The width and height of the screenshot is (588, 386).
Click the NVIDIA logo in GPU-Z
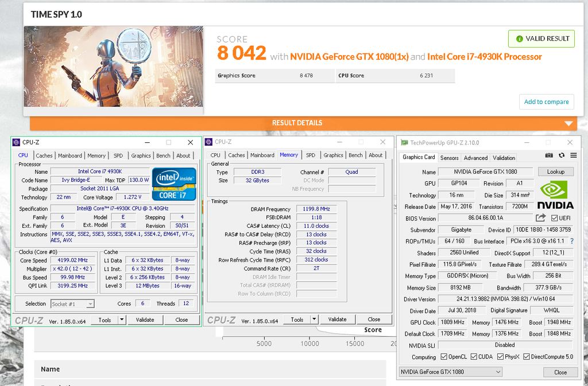click(555, 193)
